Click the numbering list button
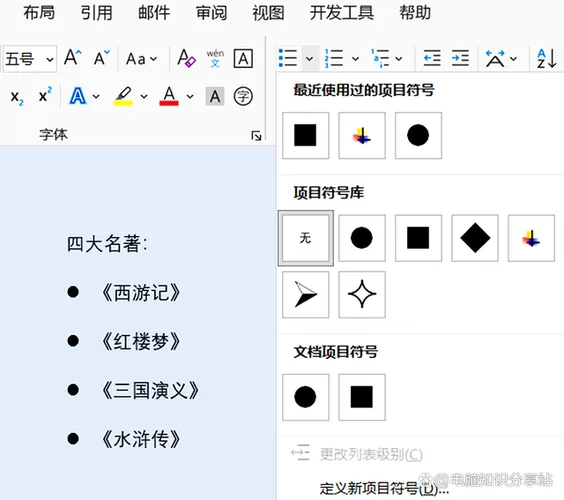Image resolution: width=564 pixels, height=500 pixels. coord(334,58)
